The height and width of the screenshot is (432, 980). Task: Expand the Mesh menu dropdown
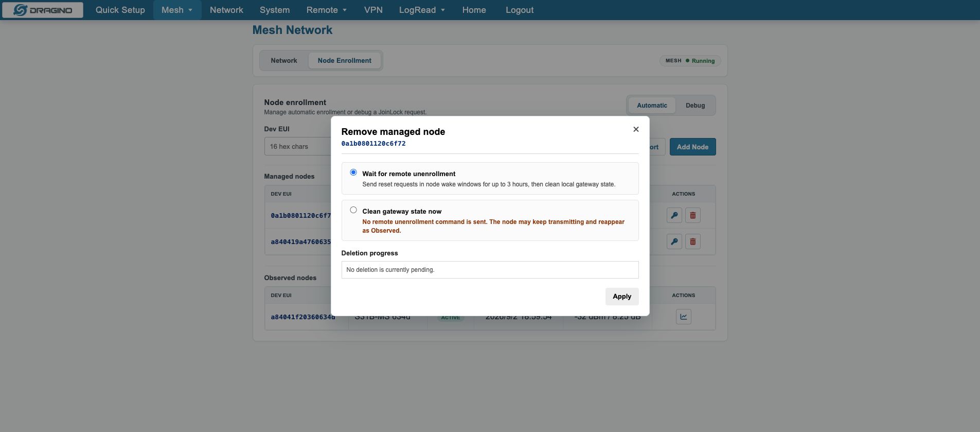pyautogui.click(x=177, y=10)
